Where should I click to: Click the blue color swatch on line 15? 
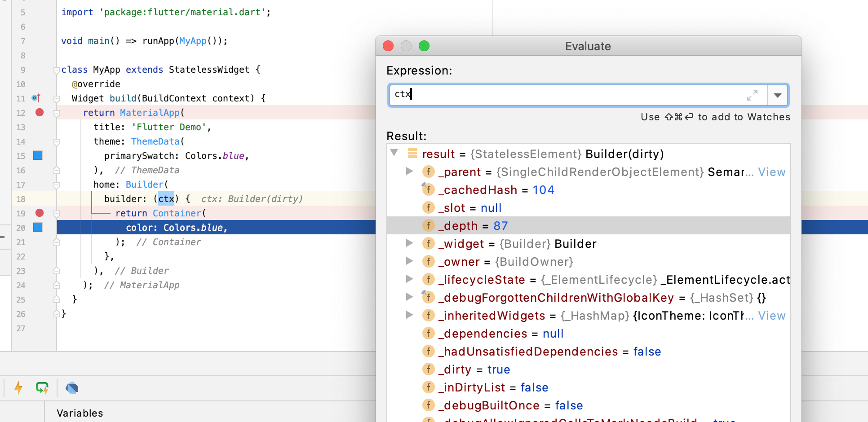(38, 155)
